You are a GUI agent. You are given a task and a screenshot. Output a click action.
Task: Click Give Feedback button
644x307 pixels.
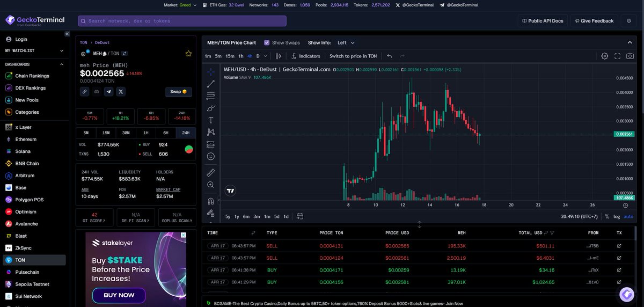[594, 21]
